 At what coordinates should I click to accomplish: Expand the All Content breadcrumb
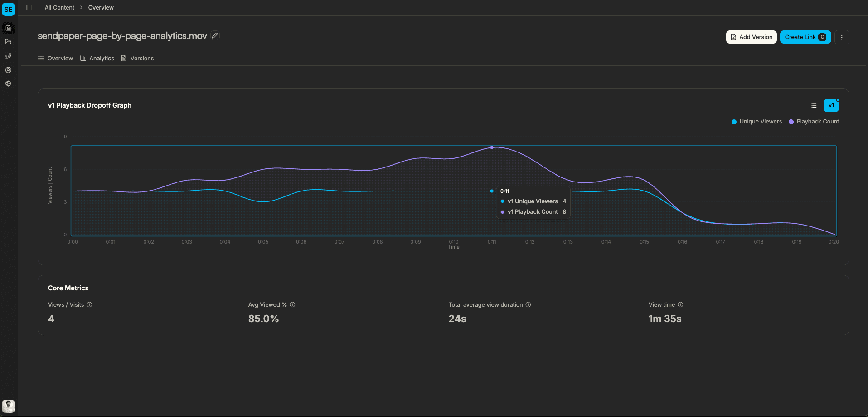[x=59, y=7]
